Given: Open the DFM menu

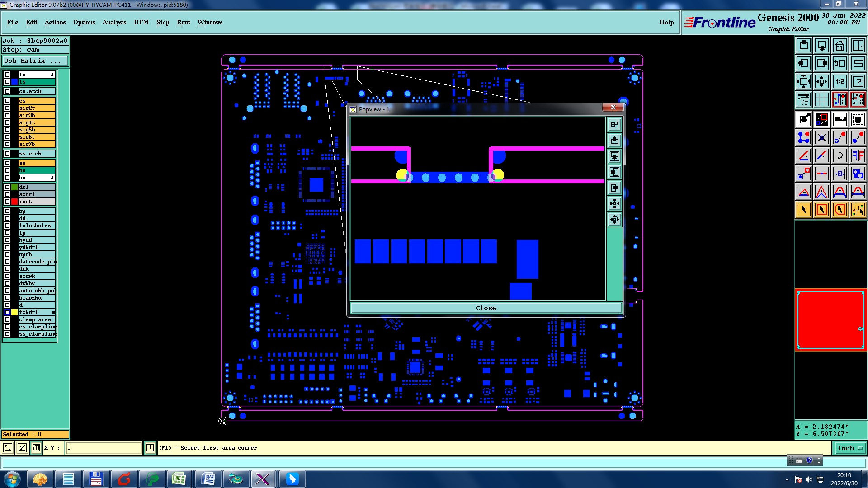Looking at the screenshot, I should coord(141,22).
